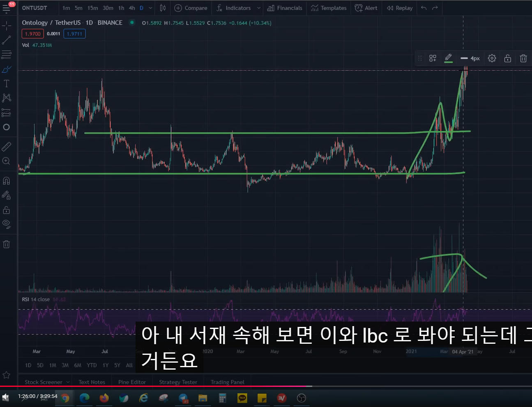Screen dimensions: 532x407
Task: Switch to the 15m timeframe
Action: point(92,8)
